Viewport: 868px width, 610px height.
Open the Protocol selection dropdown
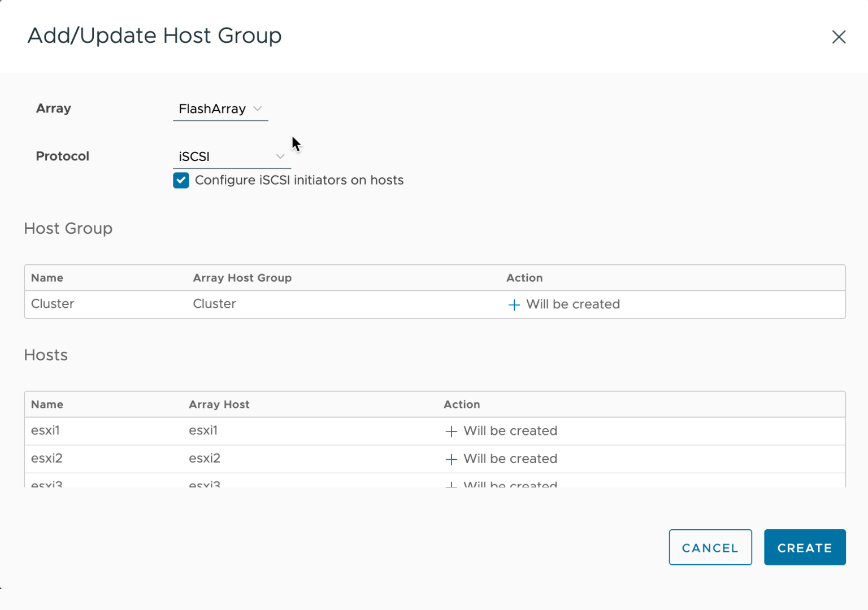pyautogui.click(x=232, y=156)
